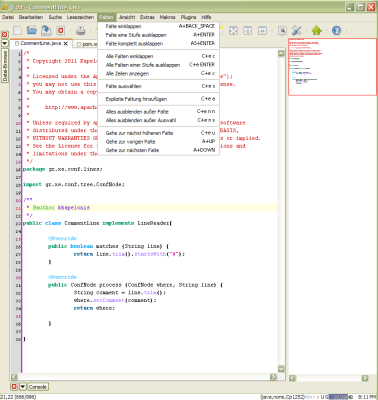Image resolution: width=378 pixels, height=400 pixels.
Task: Open Global Options via tools icon
Action: (x=297, y=31)
